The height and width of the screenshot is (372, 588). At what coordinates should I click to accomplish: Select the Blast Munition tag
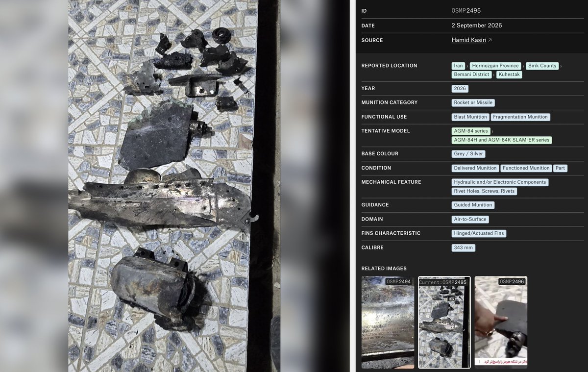coord(470,117)
